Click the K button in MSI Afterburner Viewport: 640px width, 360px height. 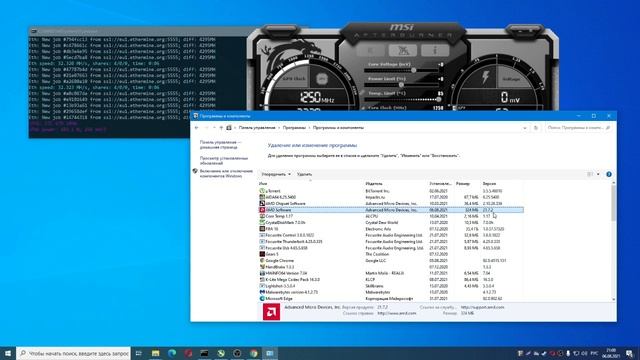pos(371,51)
